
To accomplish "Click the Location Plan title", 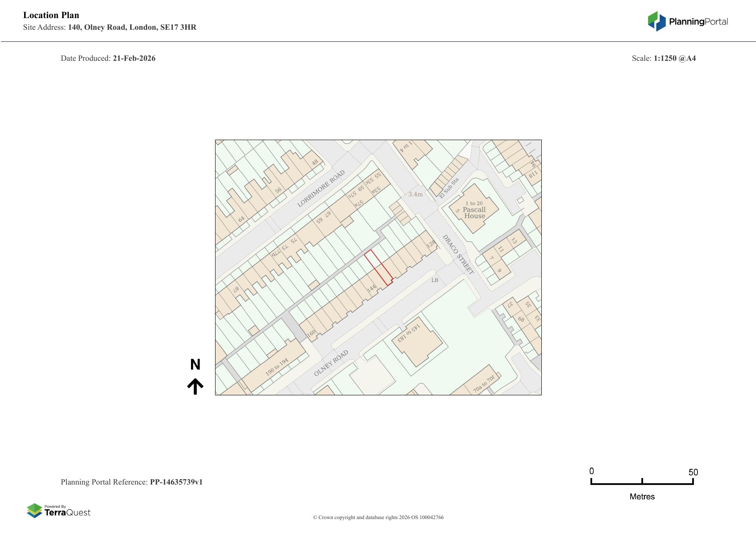I will (51, 15).
